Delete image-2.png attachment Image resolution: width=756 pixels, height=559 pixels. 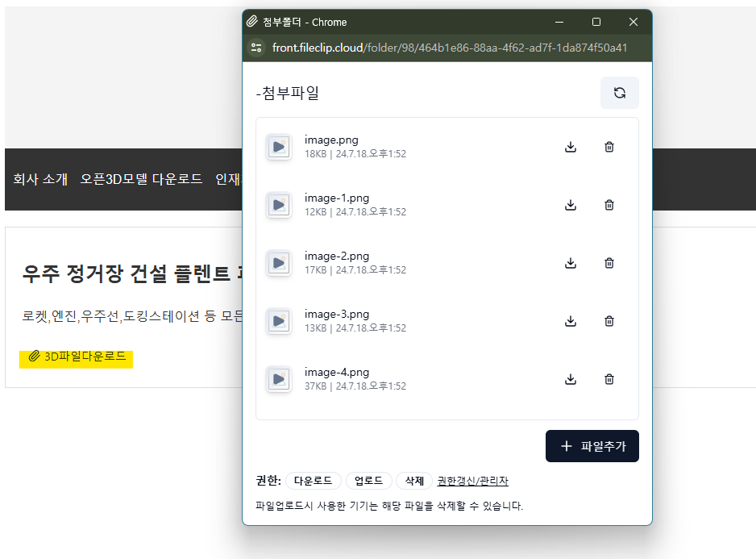[x=609, y=263]
